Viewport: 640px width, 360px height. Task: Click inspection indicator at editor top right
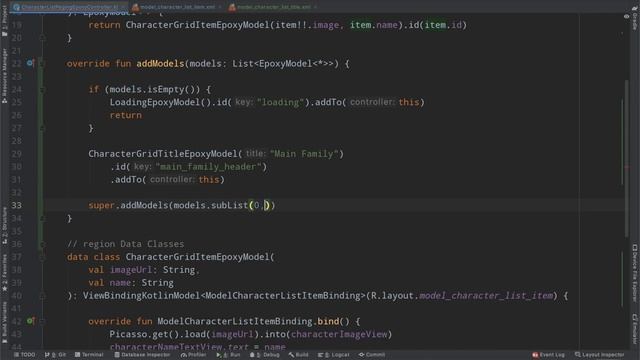pyautogui.click(x=626, y=16)
